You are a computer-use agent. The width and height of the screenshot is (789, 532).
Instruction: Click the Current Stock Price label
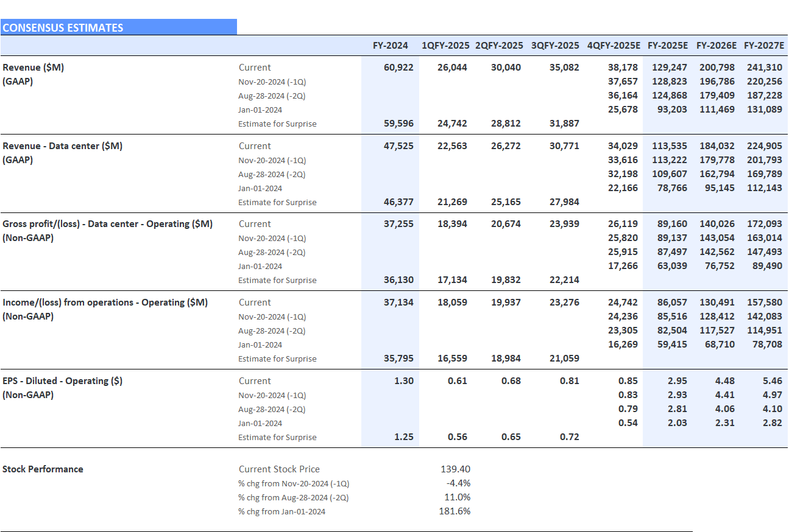(279, 469)
